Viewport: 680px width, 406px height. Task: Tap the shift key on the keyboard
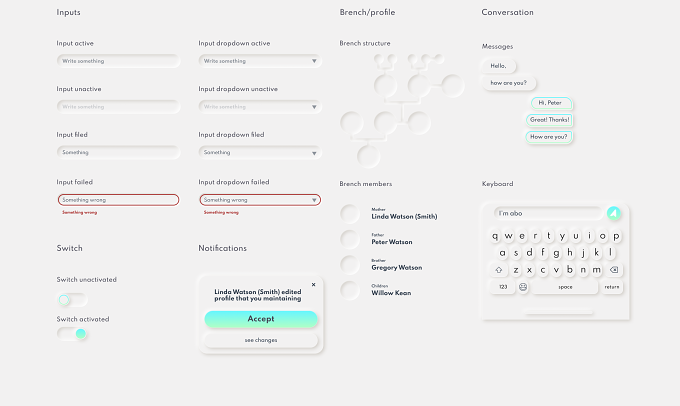click(x=499, y=270)
